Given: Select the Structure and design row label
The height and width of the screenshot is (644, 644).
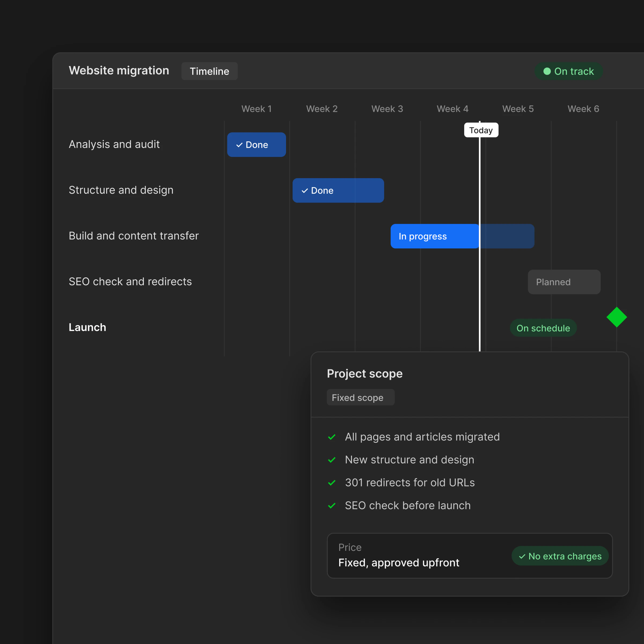Looking at the screenshot, I should 121,190.
